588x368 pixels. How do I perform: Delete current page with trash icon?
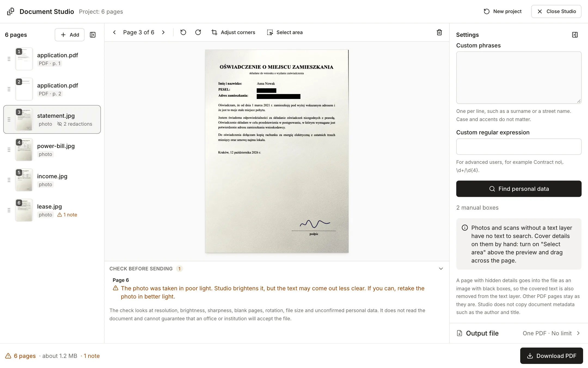click(x=439, y=32)
